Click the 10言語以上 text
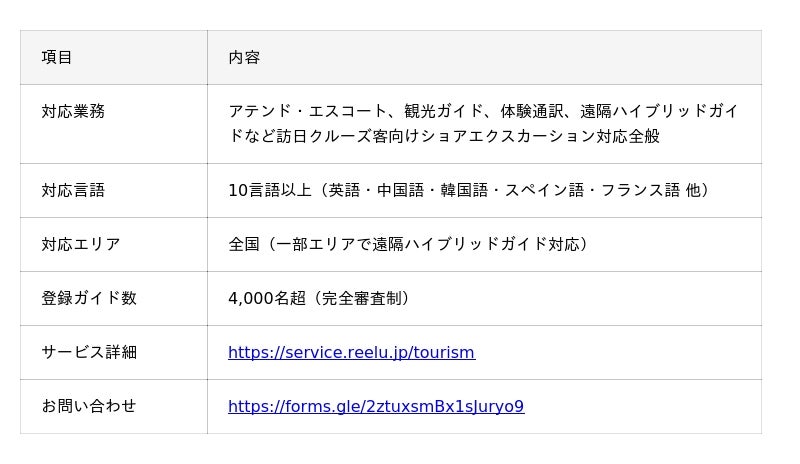 click(x=267, y=190)
